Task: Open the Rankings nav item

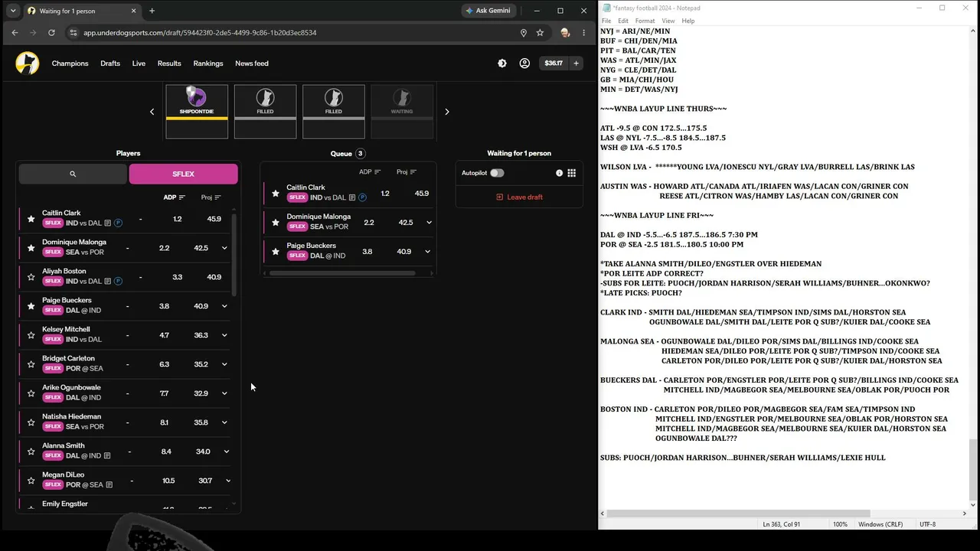Action: point(208,64)
